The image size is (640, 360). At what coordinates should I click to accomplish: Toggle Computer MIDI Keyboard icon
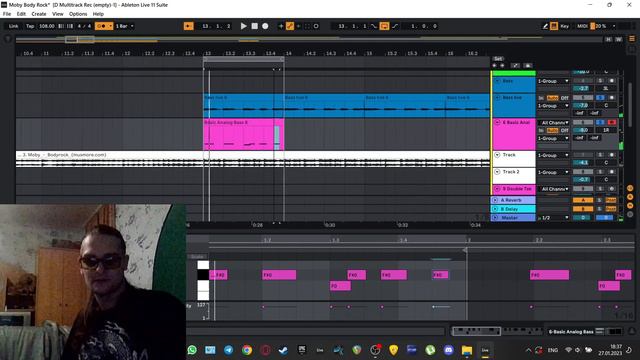[x=554, y=26]
